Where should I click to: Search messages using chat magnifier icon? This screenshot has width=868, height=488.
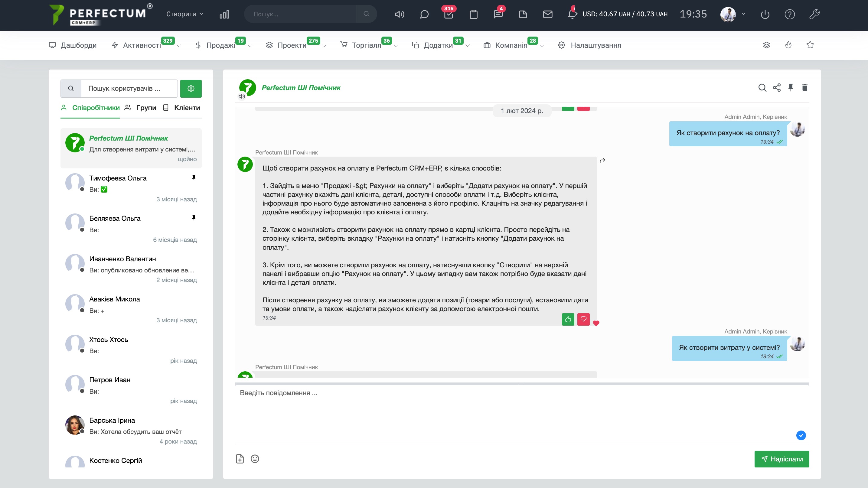pyautogui.click(x=762, y=88)
